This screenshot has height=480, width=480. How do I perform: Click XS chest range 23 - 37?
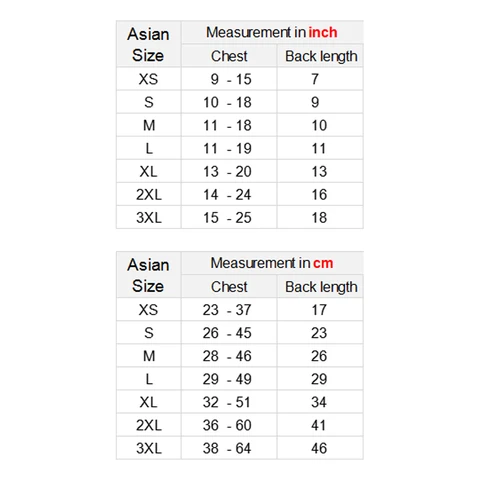(227, 310)
